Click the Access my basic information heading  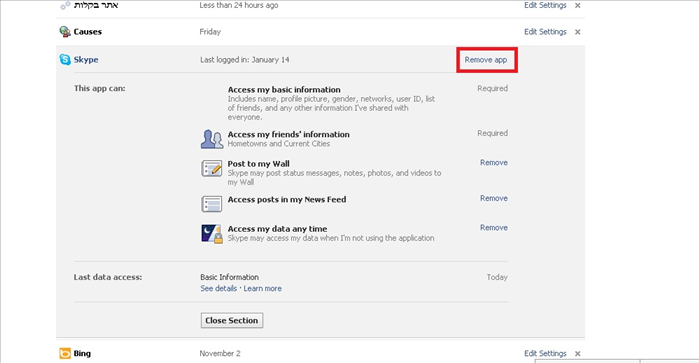click(284, 90)
